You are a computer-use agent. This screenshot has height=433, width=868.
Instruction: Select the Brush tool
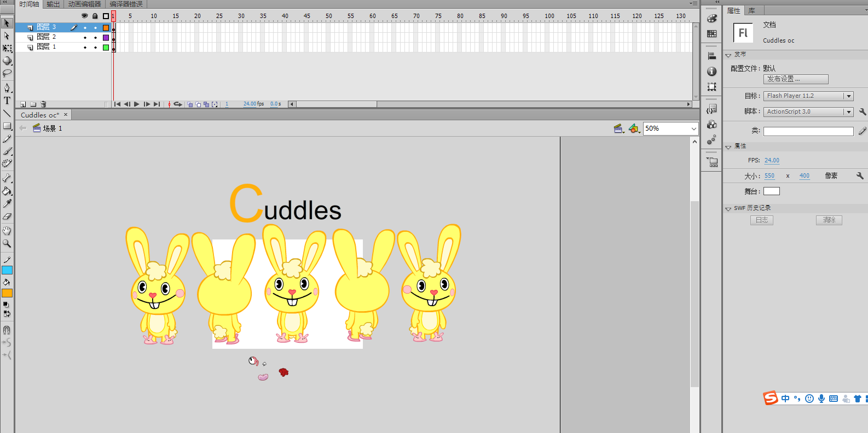[7, 151]
